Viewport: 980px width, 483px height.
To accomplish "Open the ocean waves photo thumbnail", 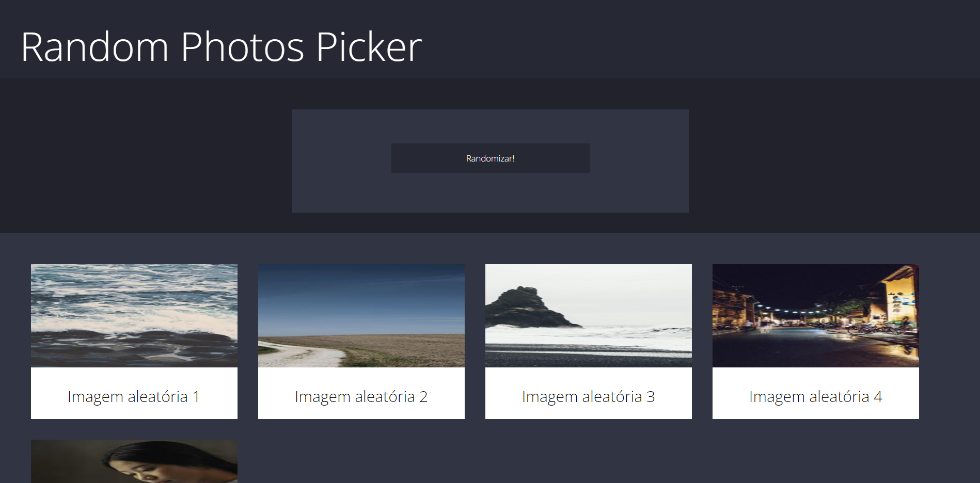I will click(134, 316).
